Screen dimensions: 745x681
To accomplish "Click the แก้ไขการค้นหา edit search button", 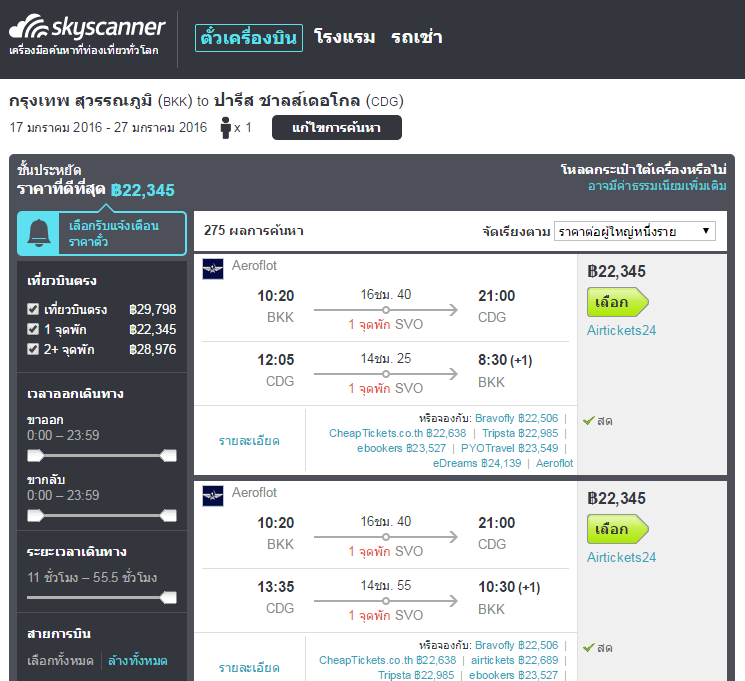I will coord(337,128).
